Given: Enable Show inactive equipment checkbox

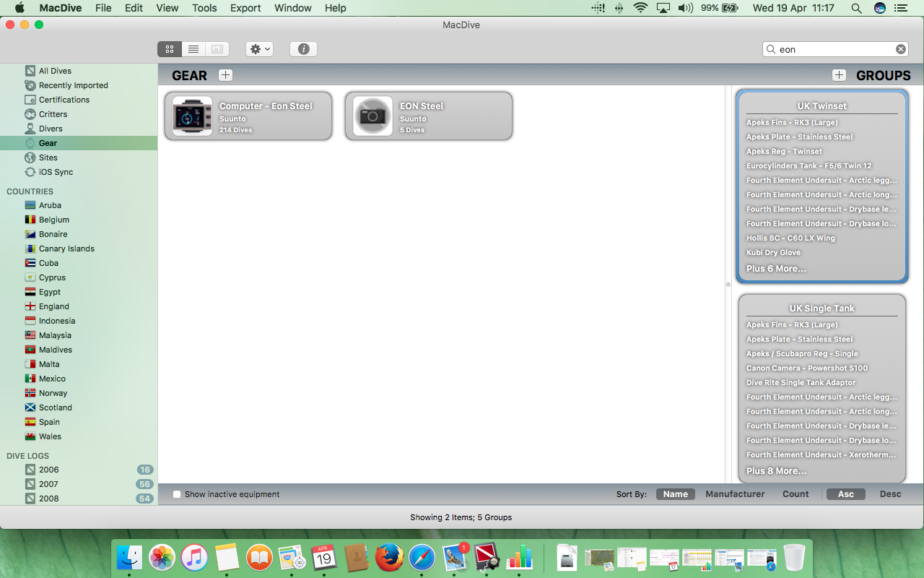Looking at the screenshot, I should [177, 494].
